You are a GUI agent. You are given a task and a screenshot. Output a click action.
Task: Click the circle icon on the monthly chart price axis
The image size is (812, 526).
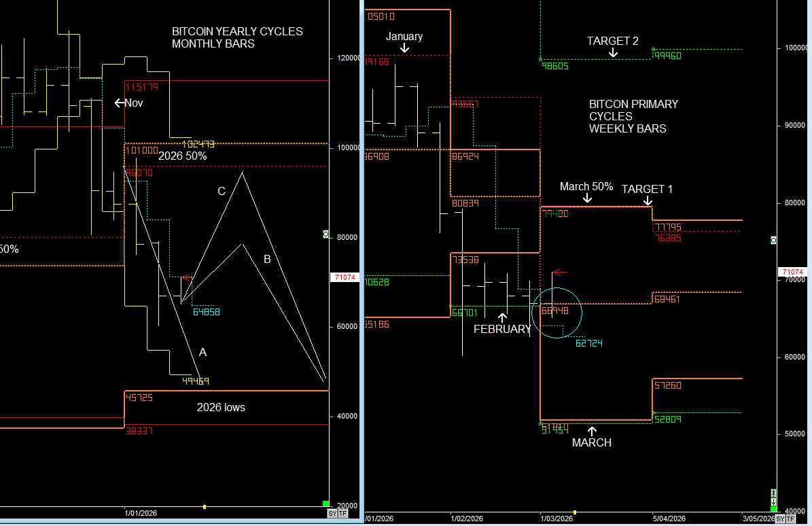(x=326, y=234)
